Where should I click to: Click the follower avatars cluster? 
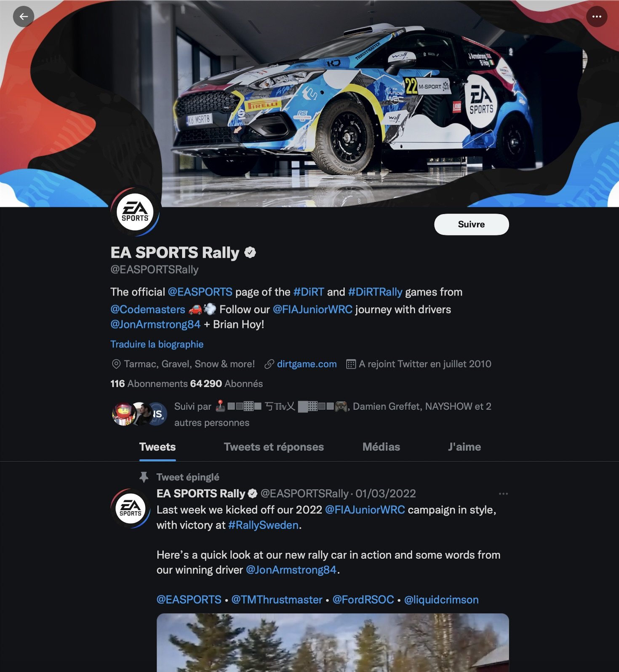[x=139, y=414]
